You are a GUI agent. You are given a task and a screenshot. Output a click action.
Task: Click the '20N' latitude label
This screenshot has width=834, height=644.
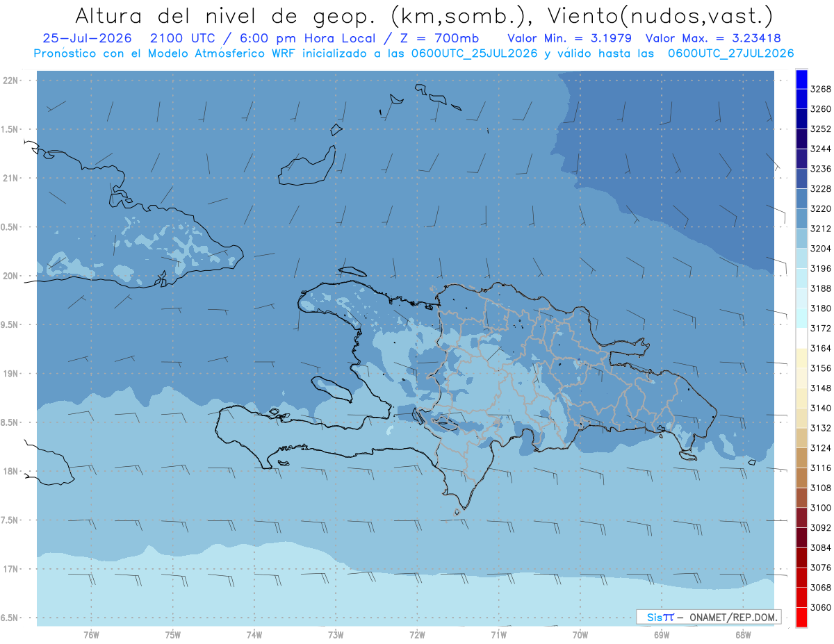[10, 276]
